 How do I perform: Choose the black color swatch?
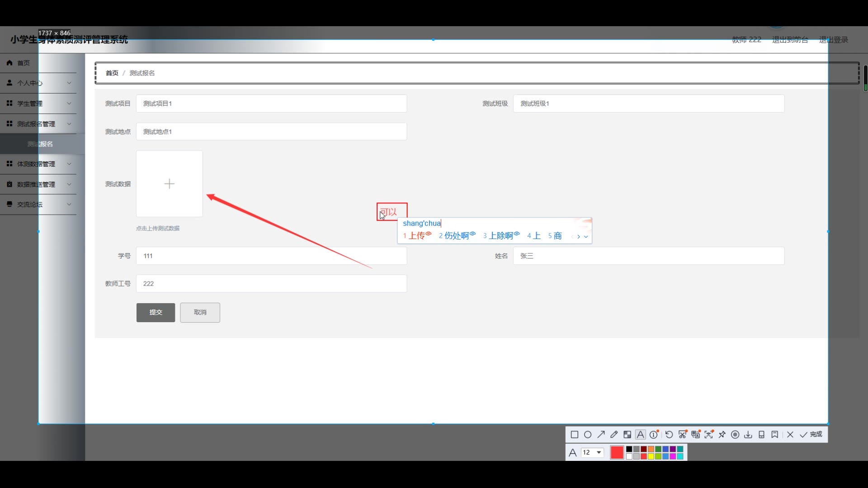pos(629,449)
